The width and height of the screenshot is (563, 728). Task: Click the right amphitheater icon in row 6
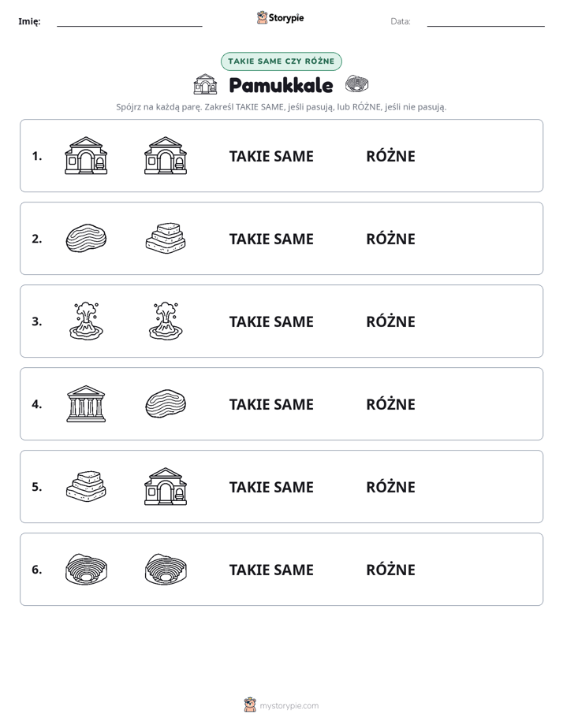tap(166, 569)
